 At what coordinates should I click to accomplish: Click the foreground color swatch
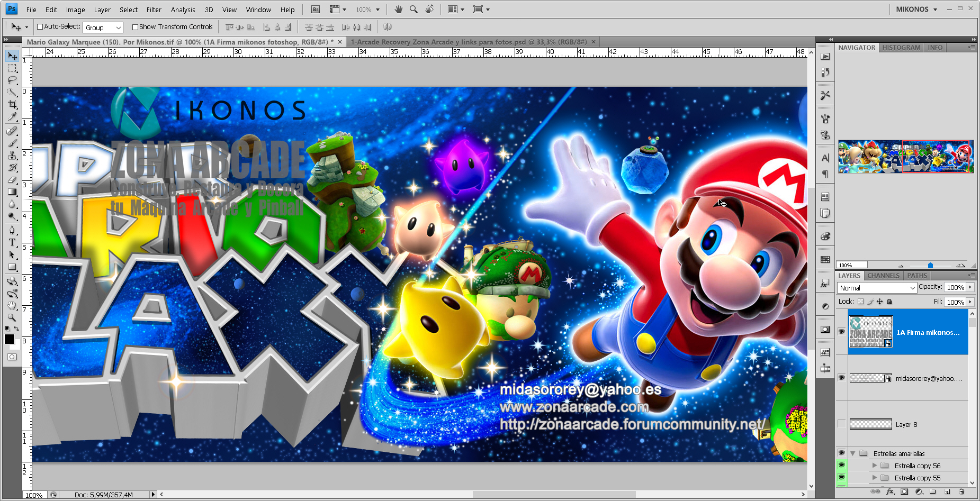10,339
